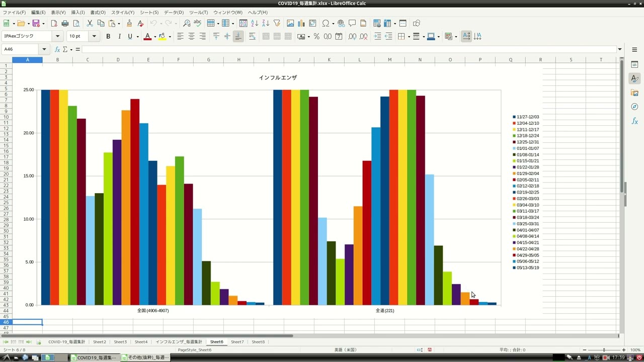Open the Function Wizard icon

[57, 49]
